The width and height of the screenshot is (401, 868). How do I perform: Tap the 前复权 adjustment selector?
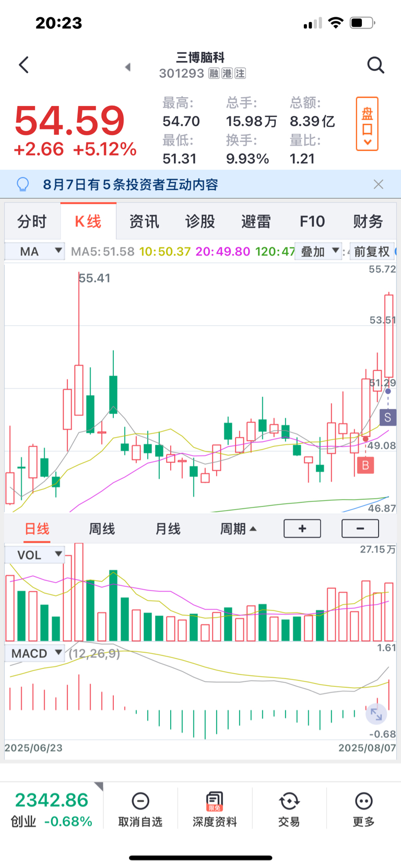[372, 251]
